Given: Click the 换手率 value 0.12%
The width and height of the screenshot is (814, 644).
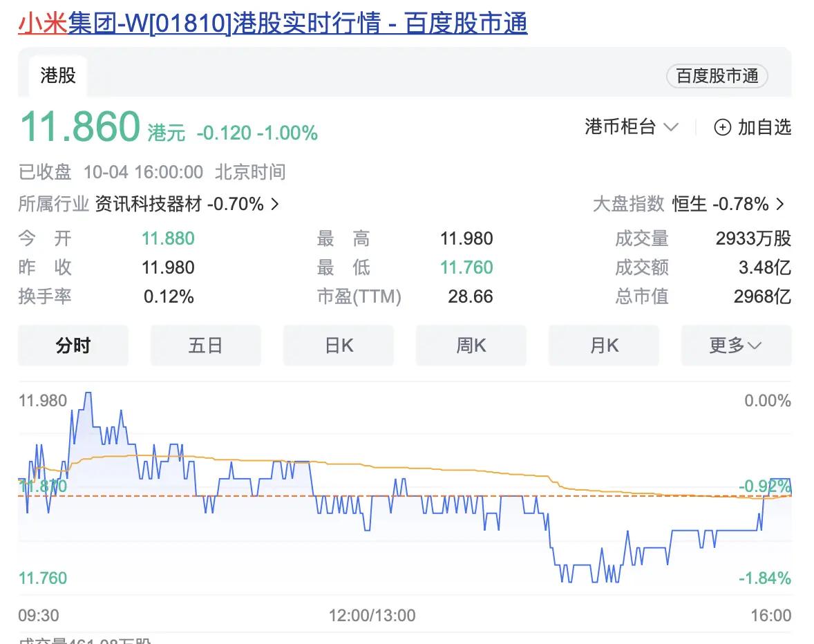Looking at the screenshot, I should tap(169, 297).
